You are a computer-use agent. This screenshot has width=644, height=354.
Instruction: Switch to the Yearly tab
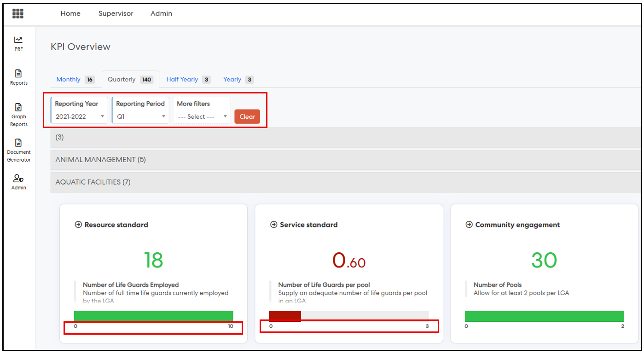[x=232, y=80]
